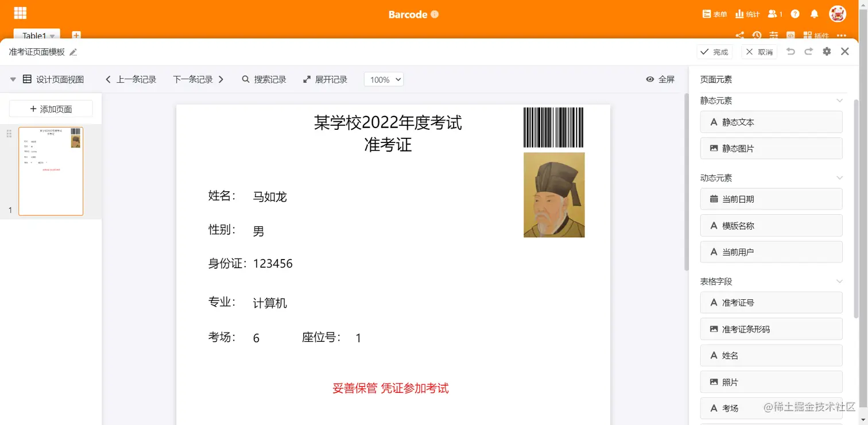Open the 设计页面视图 view dropdown
This screenshot has width=868, height=425.
click(x=47, y=79)
